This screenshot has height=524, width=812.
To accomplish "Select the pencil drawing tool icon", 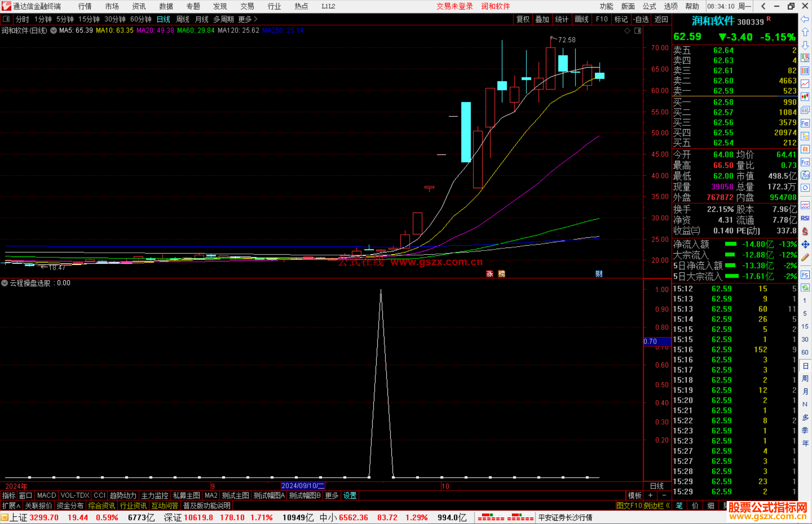I will point(805,257).
